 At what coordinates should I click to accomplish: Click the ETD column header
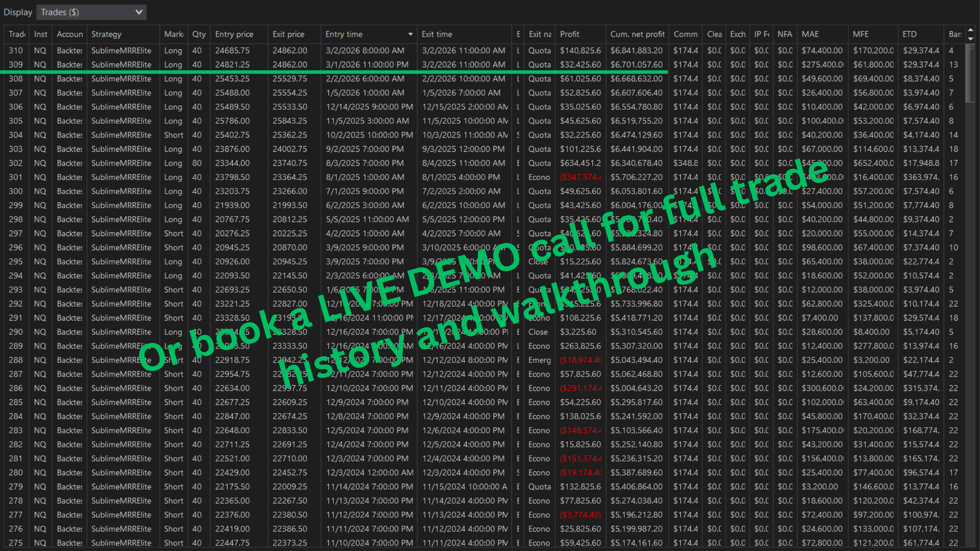909,34
